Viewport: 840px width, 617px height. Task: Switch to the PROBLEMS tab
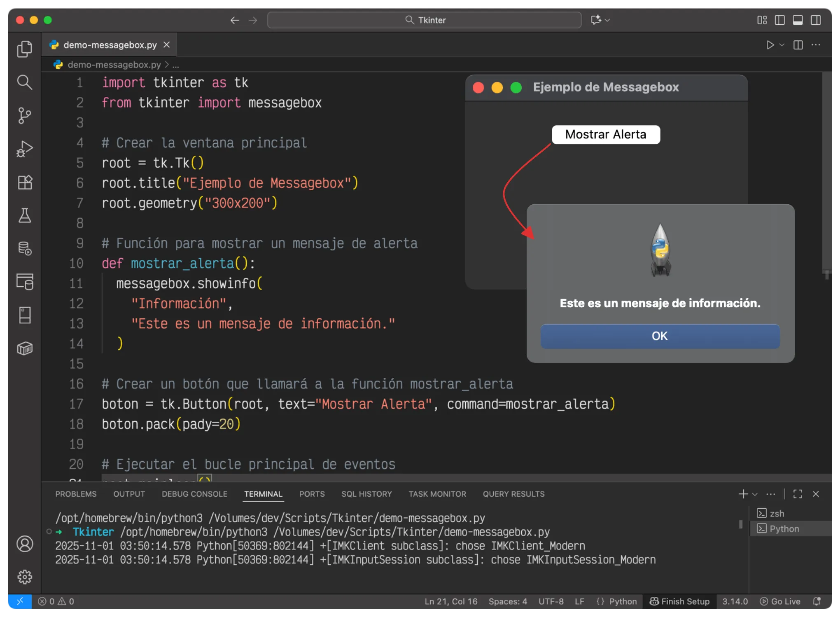click(76, 493)
